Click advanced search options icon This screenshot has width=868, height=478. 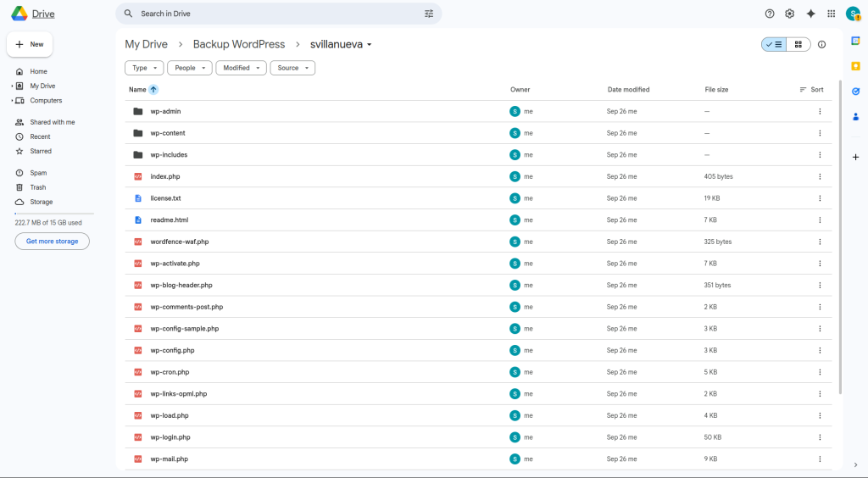click(429, 14)
